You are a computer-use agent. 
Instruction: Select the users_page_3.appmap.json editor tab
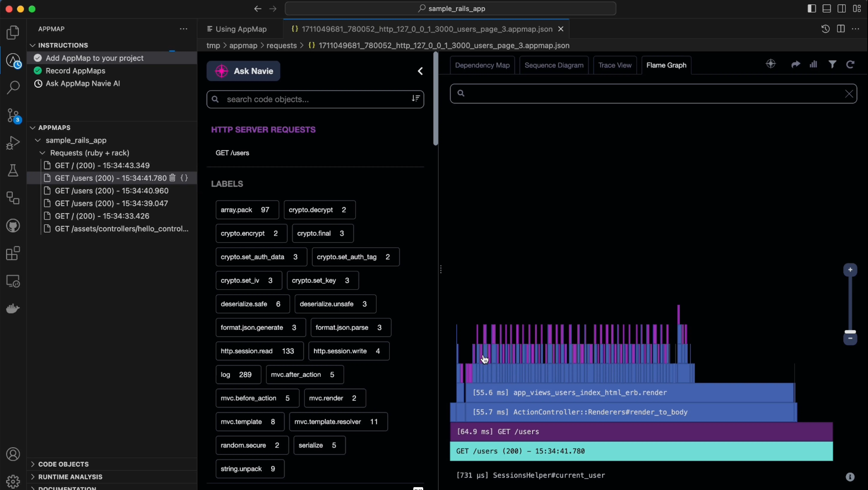click(x=426, y=29)
